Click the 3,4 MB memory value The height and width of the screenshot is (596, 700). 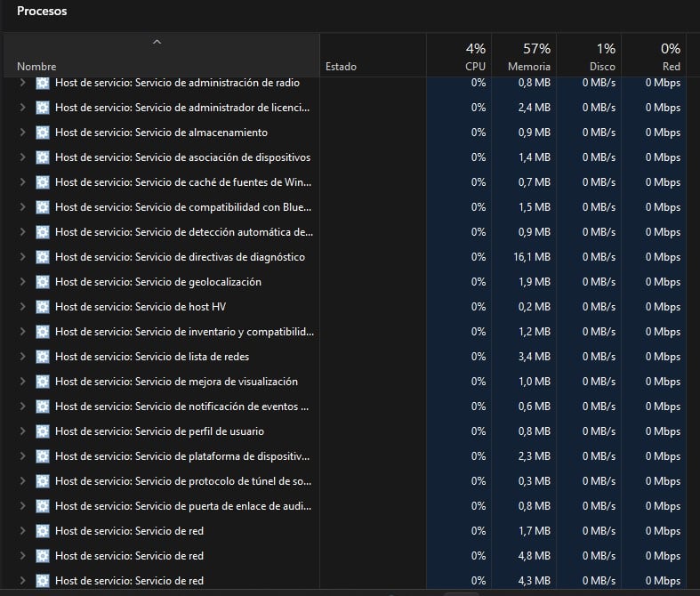(x=535, y=357)
